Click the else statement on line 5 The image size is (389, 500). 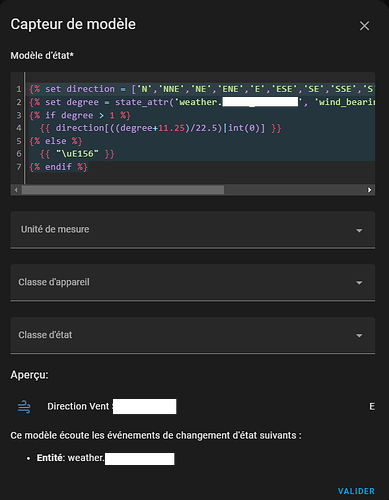point(56,141)
